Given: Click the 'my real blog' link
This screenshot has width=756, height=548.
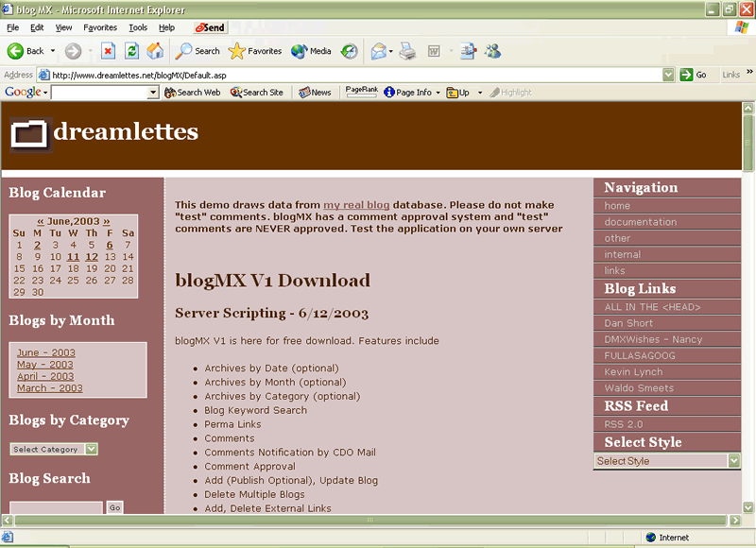Looking at the screenshot, I should point(356,205).
